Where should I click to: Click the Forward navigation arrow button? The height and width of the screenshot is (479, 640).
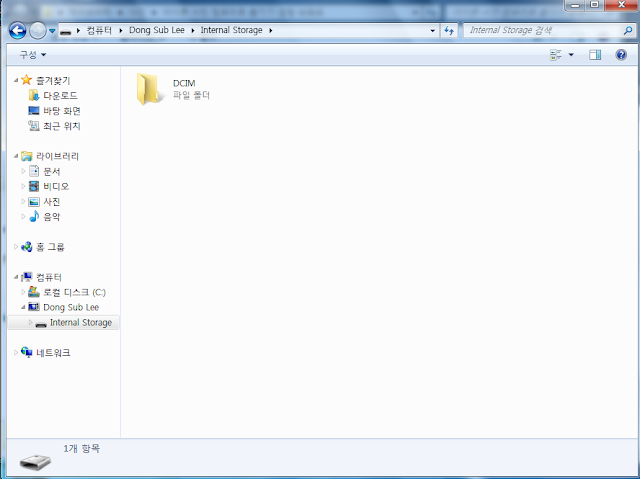38,31
